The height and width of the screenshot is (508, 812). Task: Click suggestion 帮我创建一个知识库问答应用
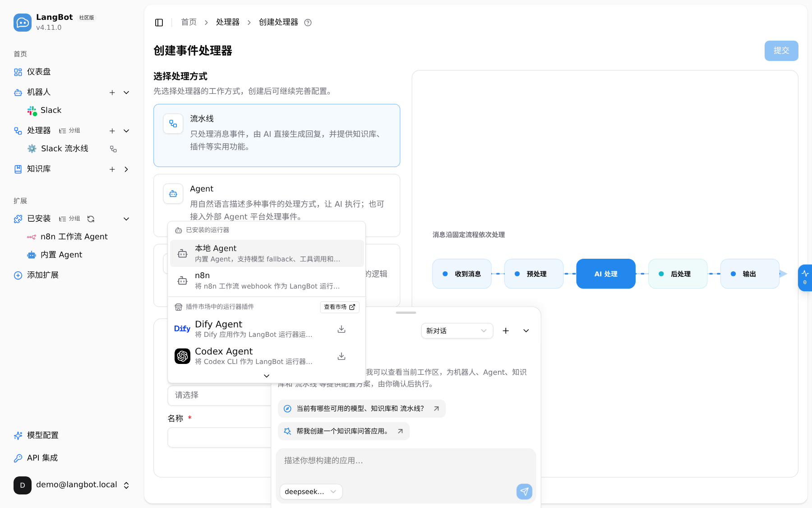(x=344, y=431)
